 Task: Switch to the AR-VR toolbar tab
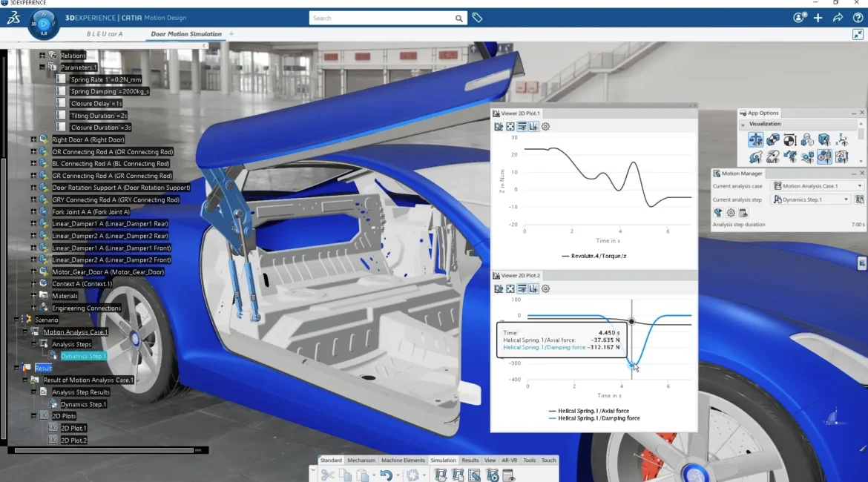(x=509, y=460)
